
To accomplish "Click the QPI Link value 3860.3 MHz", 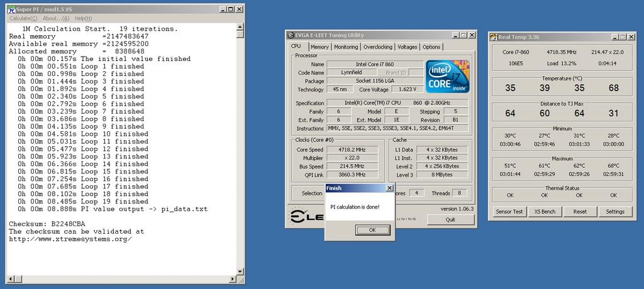I will click(x=352, y=175).
